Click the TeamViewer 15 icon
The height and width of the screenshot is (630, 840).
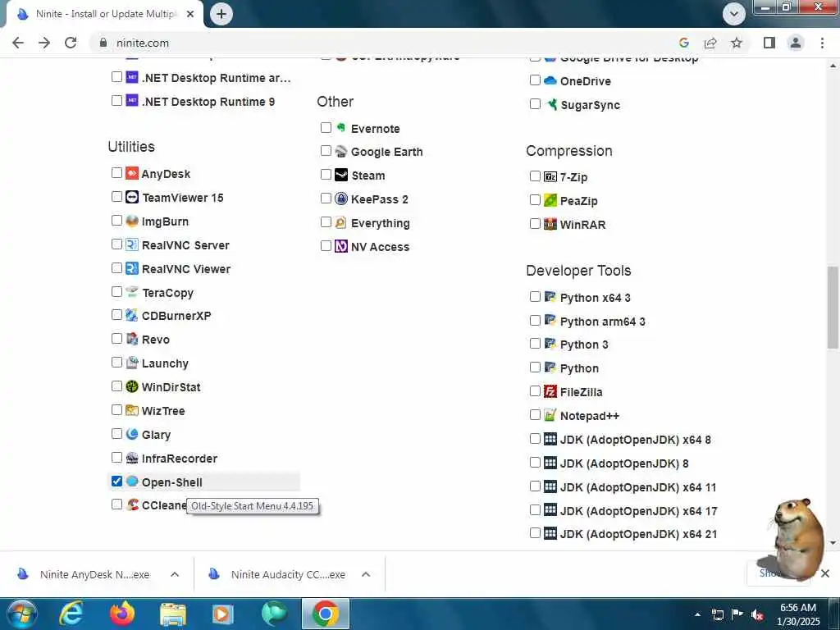(x=132, y=197)
